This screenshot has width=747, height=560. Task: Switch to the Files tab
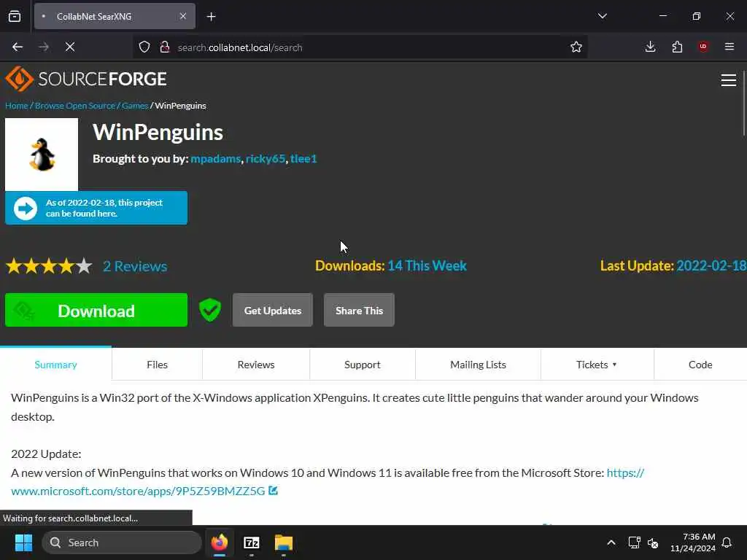click(158, 365)
